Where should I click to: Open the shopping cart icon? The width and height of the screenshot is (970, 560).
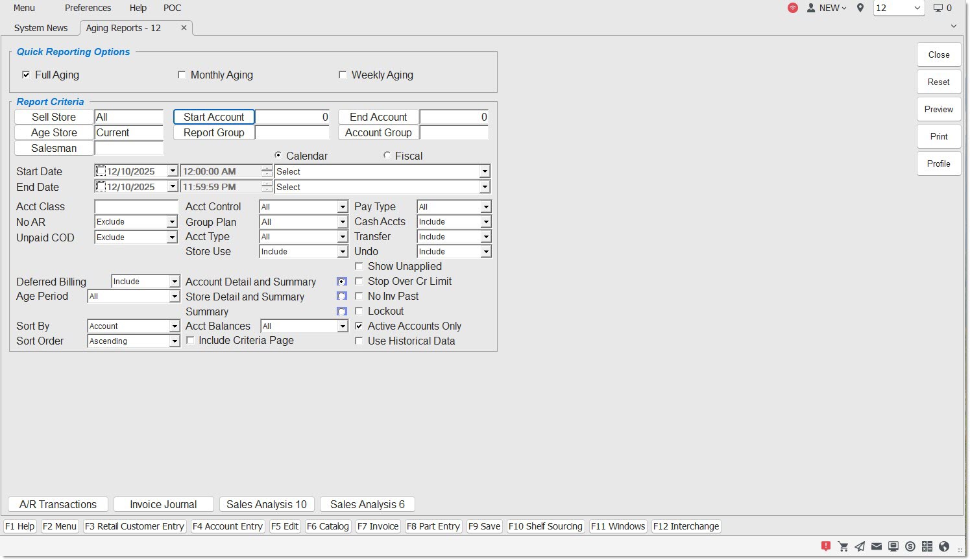[843, 546]
